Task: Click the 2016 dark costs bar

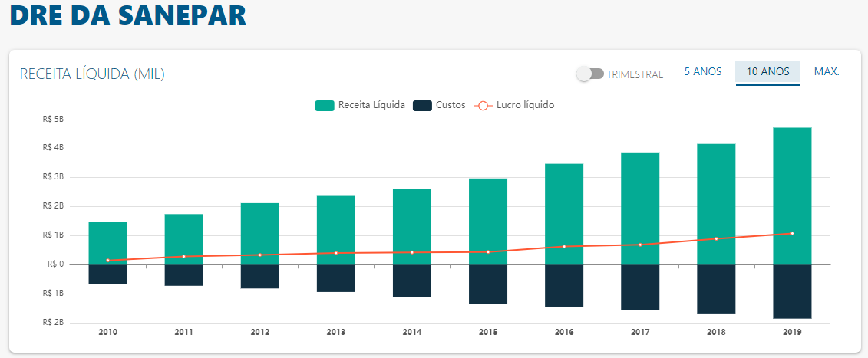Action: click(x=564, y=285)
